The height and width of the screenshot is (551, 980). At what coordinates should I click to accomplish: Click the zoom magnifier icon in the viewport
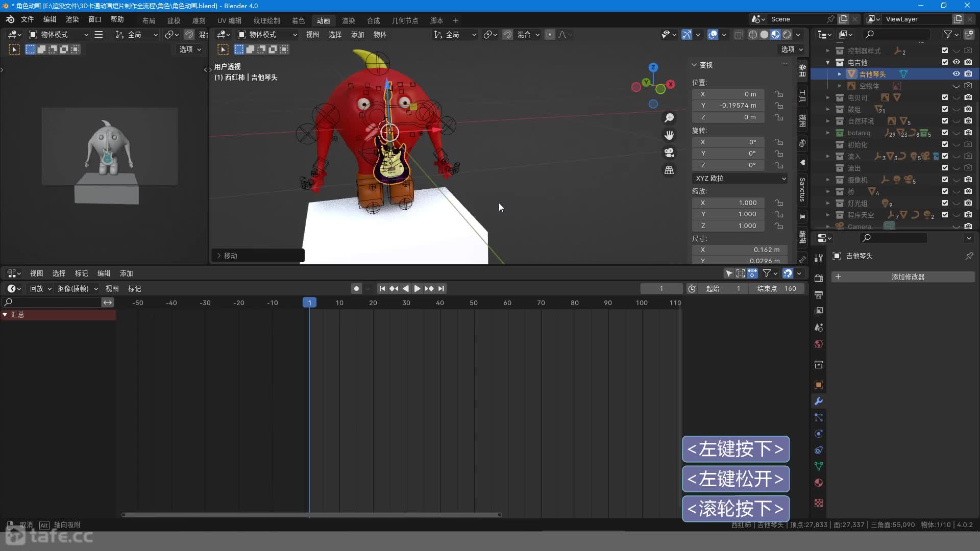(669, 118)
